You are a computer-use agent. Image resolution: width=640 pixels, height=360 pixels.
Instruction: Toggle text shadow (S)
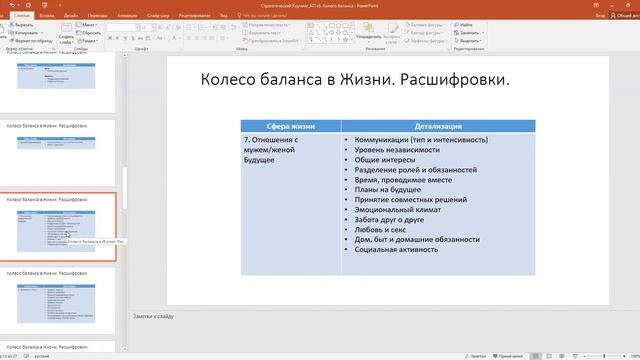pyautogui.click(x=133, y=38)
